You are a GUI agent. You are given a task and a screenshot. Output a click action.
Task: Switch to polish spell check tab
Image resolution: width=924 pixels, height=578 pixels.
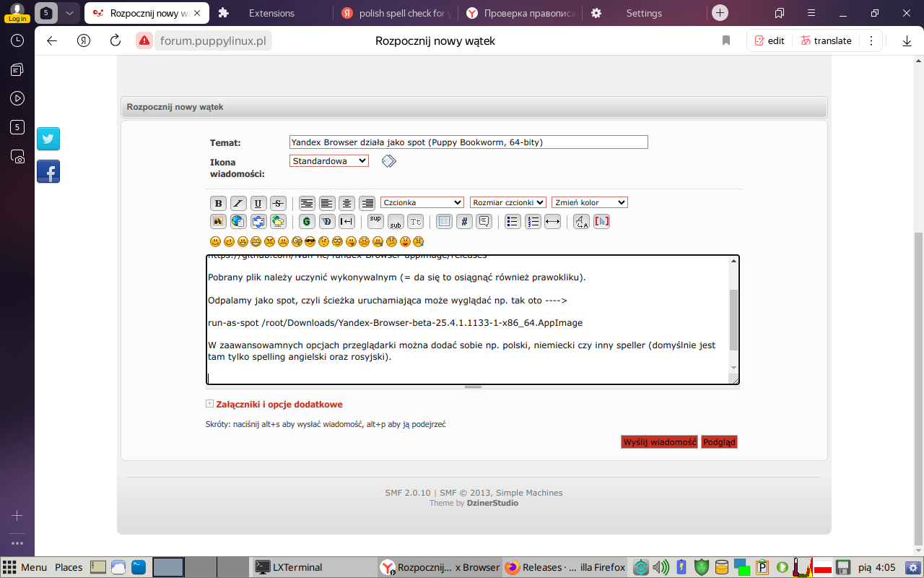[x=397, y=13]
